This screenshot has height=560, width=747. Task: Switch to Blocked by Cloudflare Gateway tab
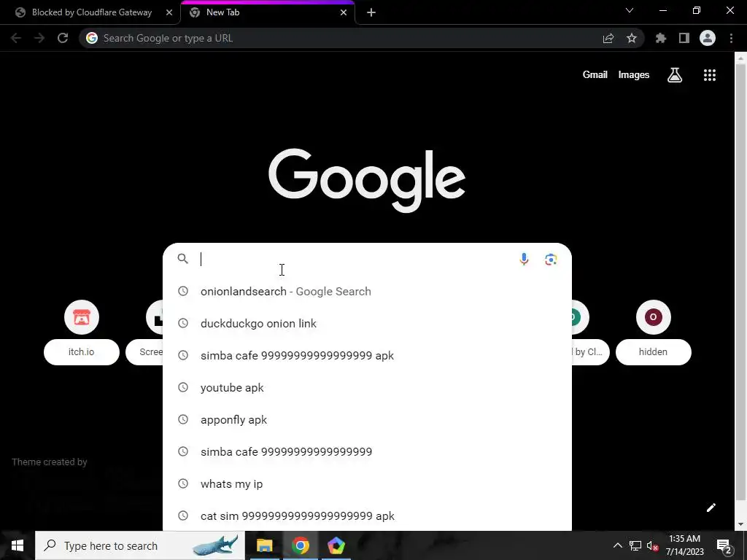(x=90, y=12)
